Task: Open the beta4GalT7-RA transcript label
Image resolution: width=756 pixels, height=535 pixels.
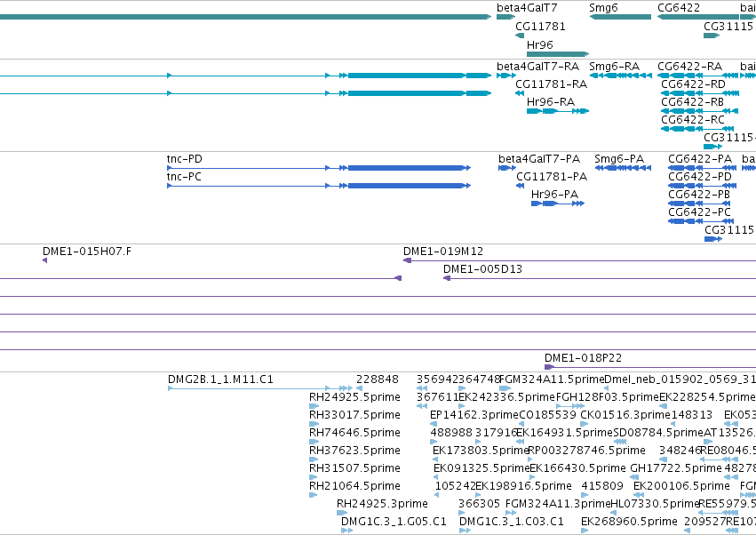Action: (537, 66)
